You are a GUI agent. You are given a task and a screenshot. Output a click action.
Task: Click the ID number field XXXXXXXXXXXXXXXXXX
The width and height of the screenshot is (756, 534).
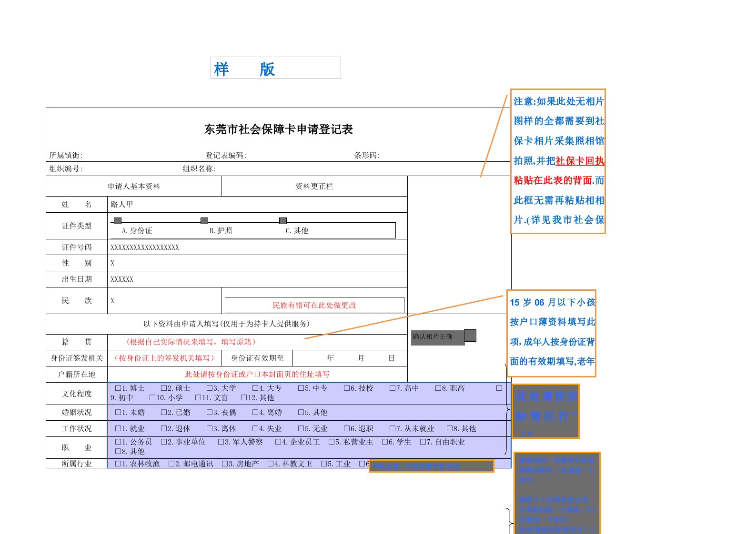257,247
